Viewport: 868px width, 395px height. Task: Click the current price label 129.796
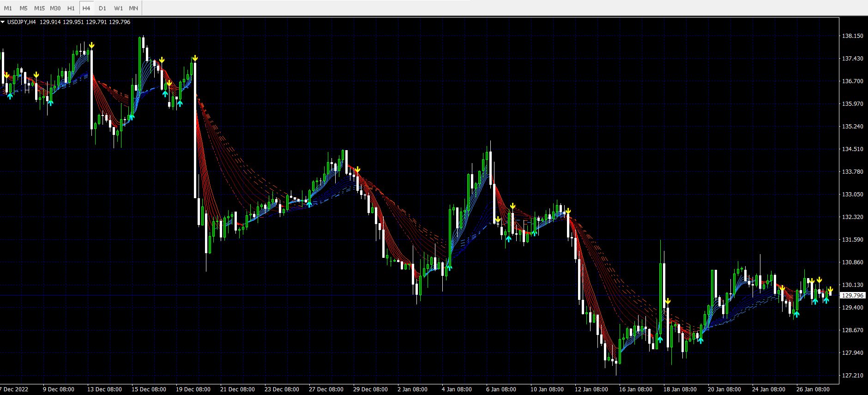[x=852, y=295]
